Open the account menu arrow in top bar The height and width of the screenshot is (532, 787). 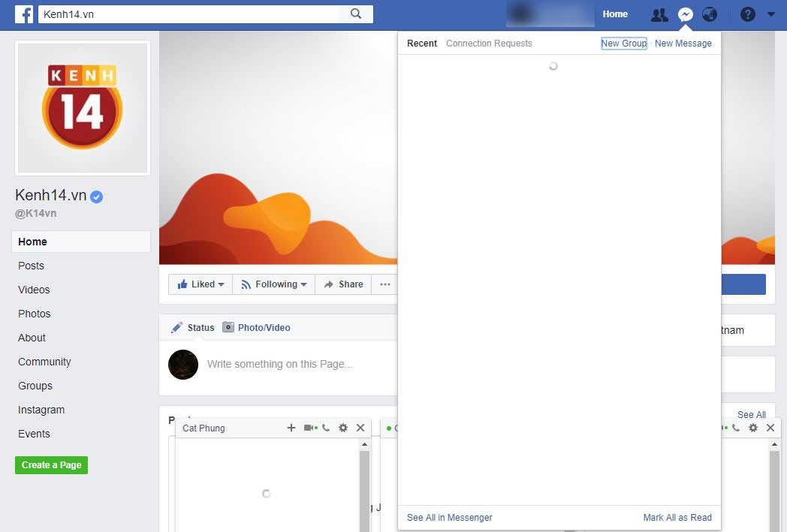(771, 14)
